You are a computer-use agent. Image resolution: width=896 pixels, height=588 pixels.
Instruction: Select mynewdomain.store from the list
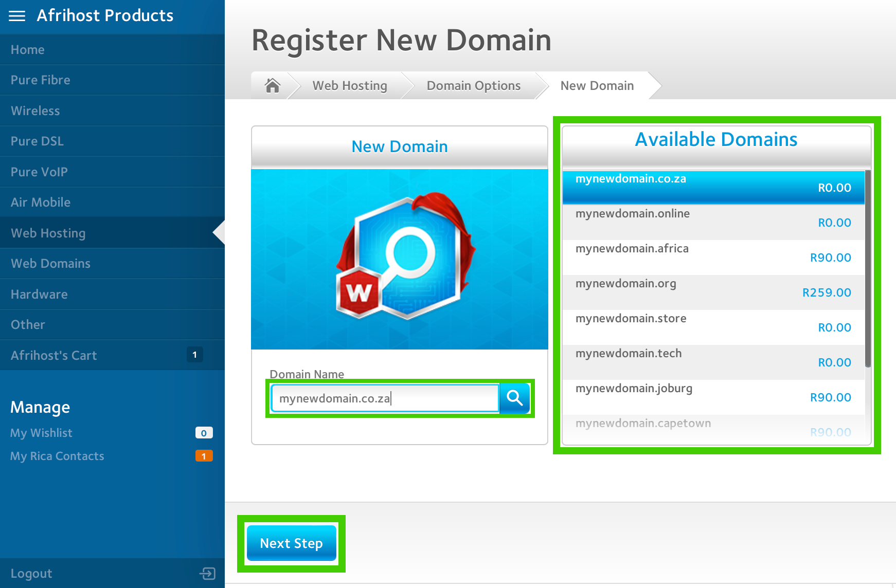click(x=713, y=327)
